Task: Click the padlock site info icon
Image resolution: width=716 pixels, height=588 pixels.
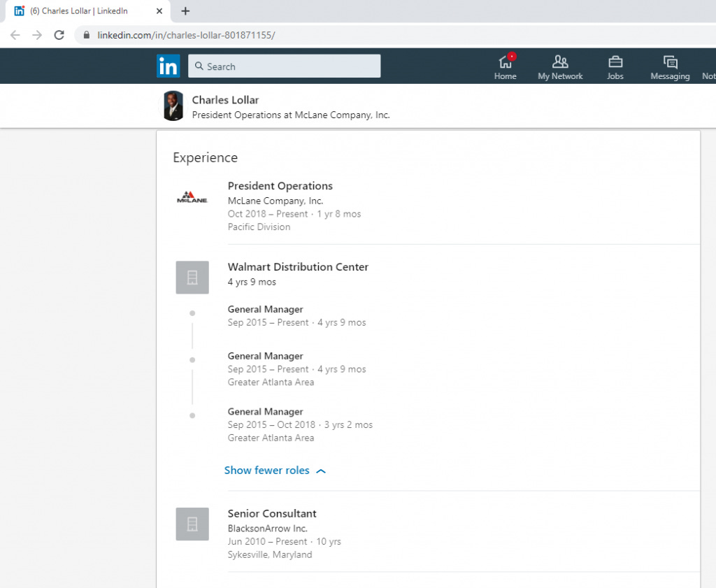Action: (86, 35)
